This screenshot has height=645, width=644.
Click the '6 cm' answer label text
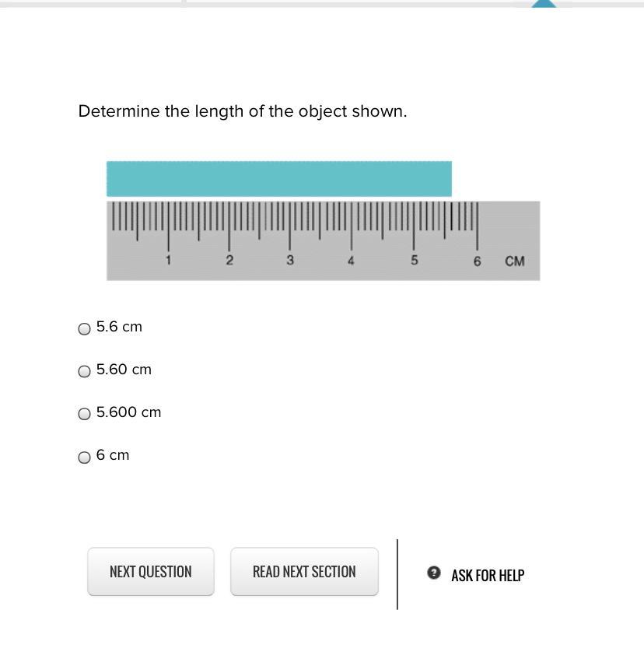coord(113,455)
